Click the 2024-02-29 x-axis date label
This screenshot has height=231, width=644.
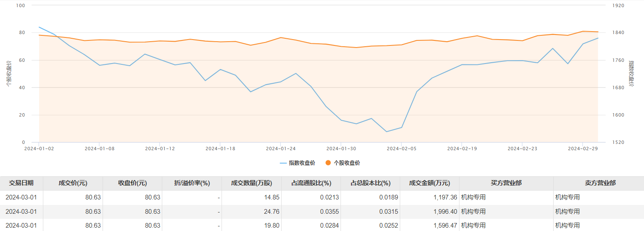point(582,149)
